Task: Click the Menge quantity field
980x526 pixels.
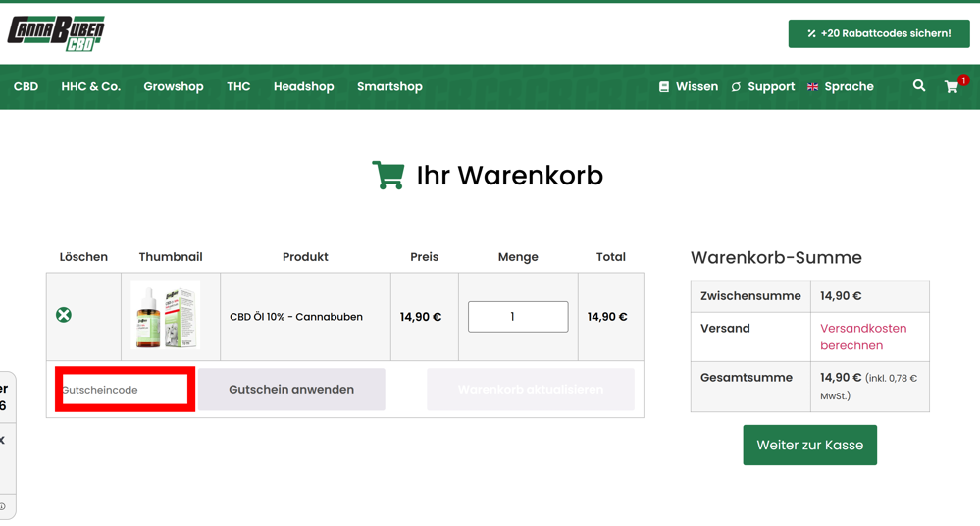Action: point(518,316)
